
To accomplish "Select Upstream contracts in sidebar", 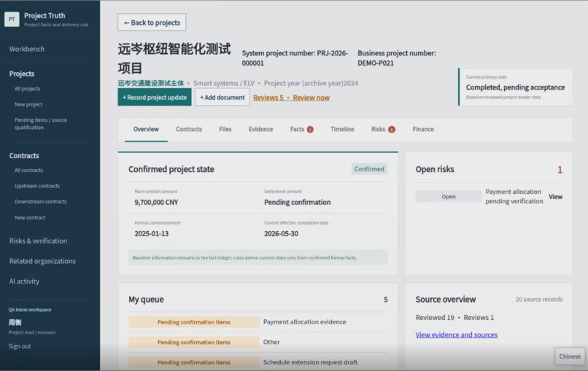I will (37, 186).
